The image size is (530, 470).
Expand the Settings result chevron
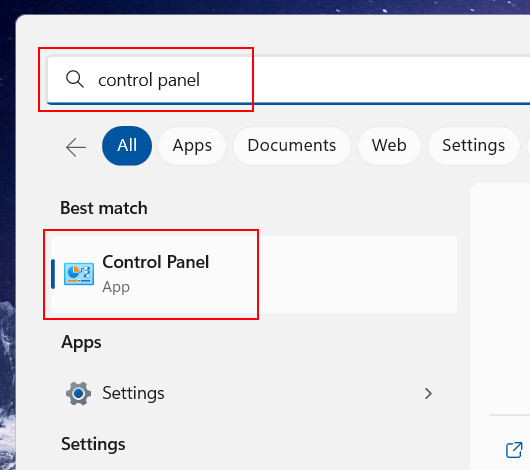tap(428, 393)
